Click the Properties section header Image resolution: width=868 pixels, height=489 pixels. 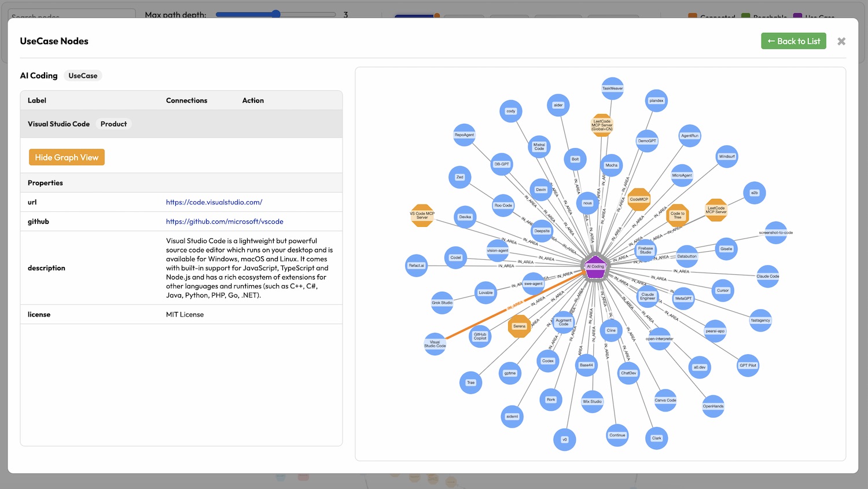coord(45,183)
